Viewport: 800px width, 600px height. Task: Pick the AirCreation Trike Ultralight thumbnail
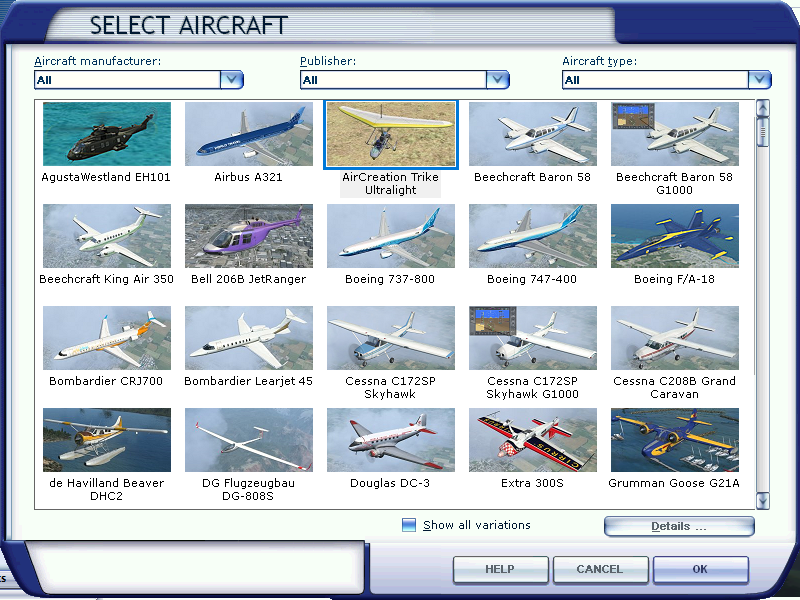pos(391,134)
